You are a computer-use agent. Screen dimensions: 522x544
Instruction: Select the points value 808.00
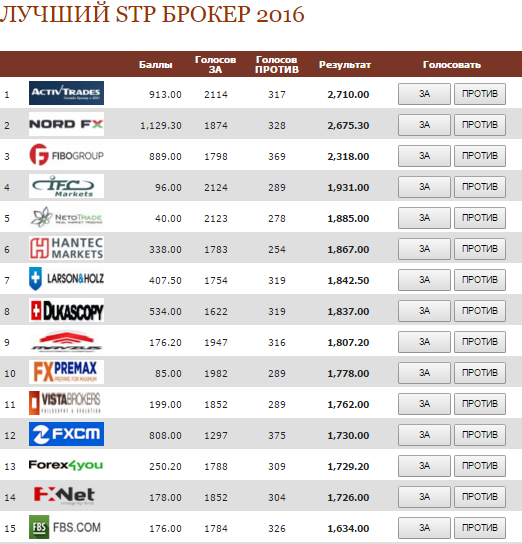point(165,436)
